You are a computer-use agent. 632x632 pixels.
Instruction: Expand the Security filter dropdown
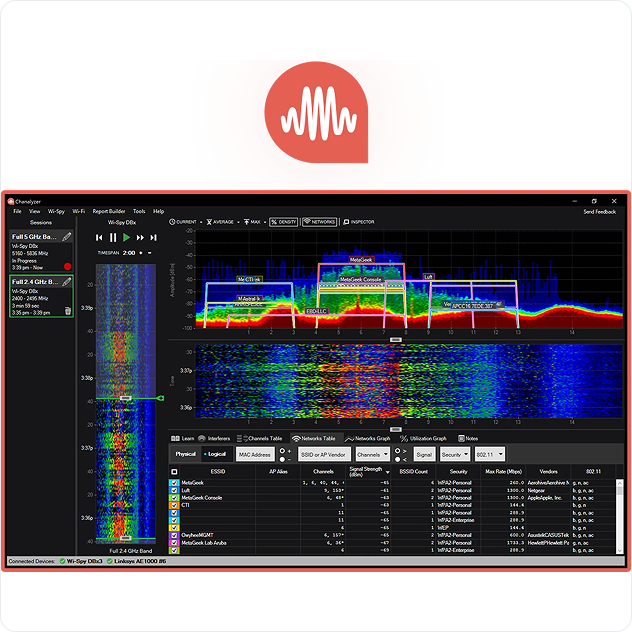click(454, 454)
